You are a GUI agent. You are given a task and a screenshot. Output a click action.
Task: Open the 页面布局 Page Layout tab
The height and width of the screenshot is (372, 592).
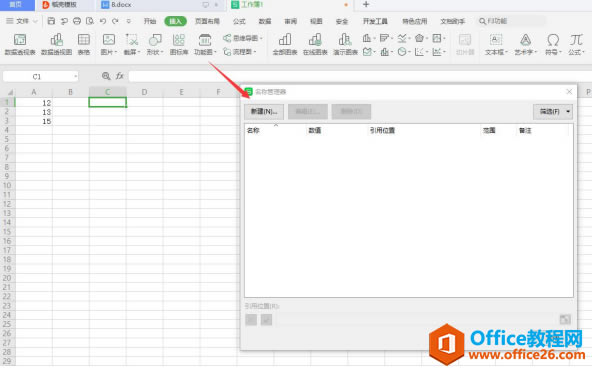click(207, 21)
